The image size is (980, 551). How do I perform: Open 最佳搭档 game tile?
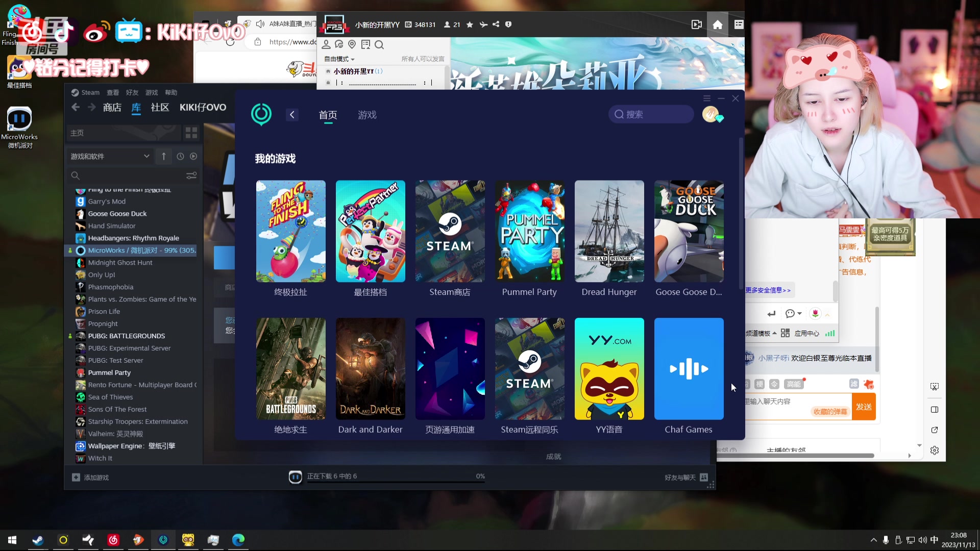click(371, 231)
